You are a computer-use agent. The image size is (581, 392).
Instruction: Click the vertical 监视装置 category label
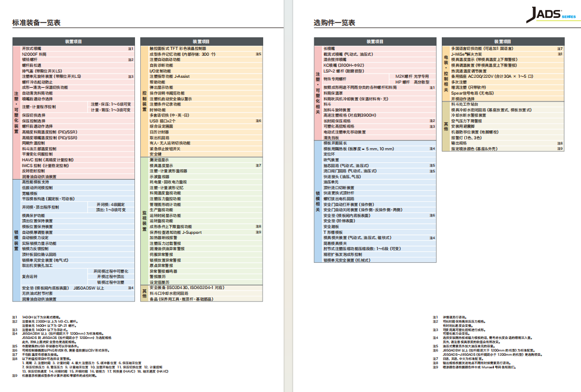[x=144, y=220]
